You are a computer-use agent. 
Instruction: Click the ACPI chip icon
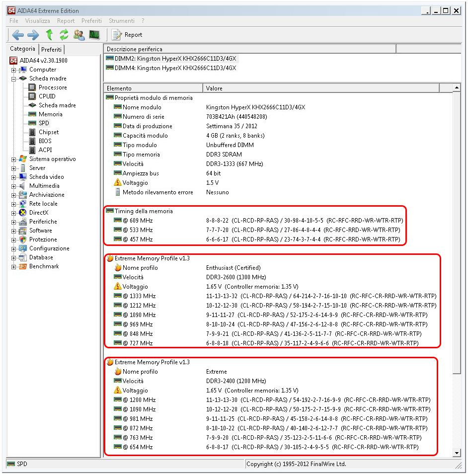tap(32, 150)
